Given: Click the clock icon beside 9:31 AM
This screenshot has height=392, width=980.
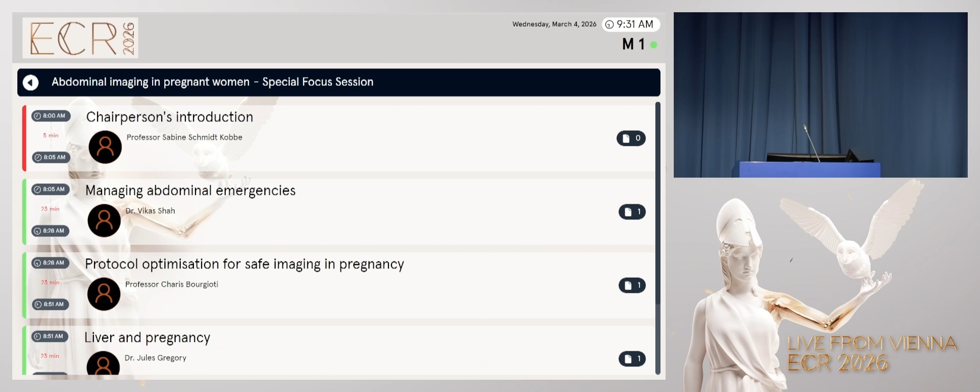Looking at the screenshot, I should point(609,24).
